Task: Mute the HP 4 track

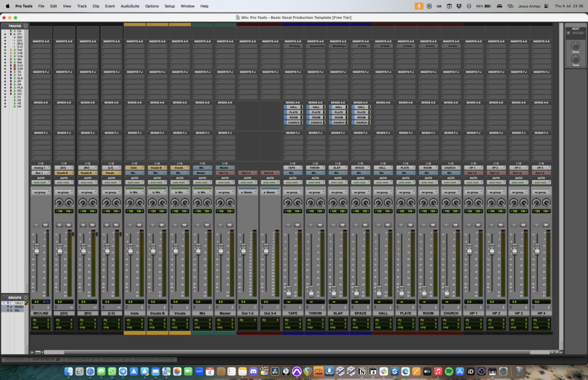Action: [546, 225]
